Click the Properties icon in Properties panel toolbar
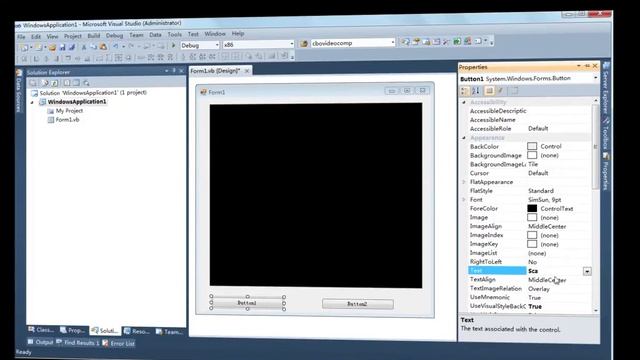 (489, 91)
